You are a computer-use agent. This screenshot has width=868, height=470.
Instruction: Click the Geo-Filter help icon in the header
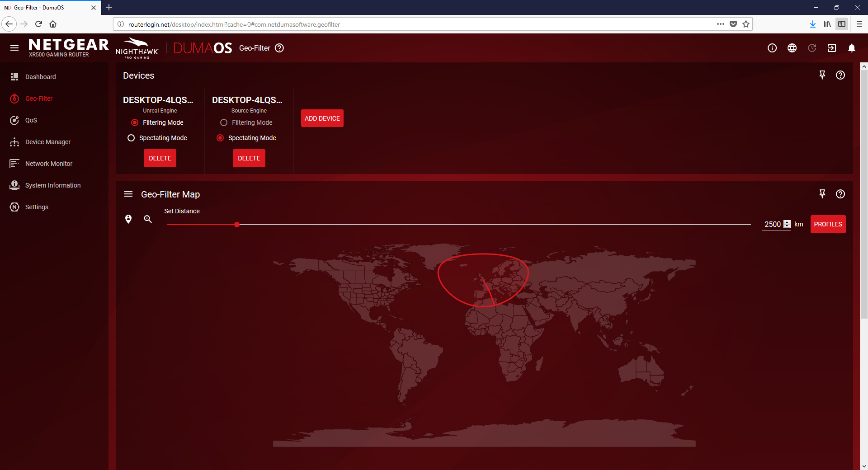pyautogui.click(x=279, y=48)
